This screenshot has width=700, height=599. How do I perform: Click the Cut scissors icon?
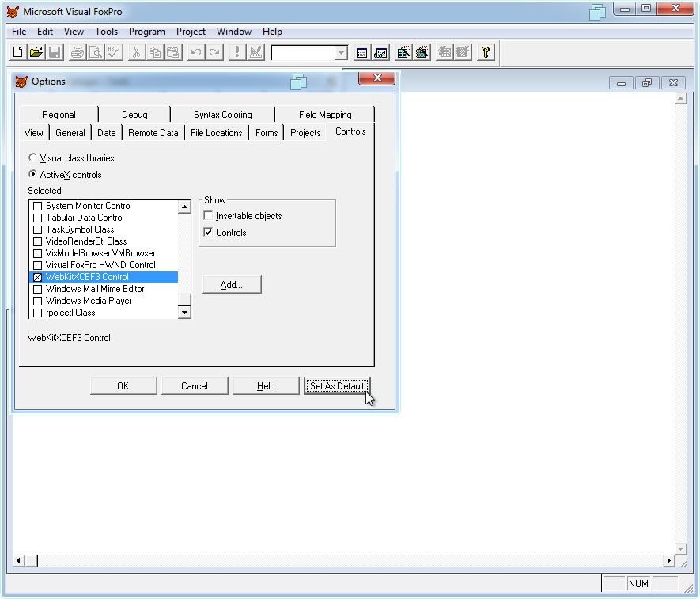click(136, 52)
